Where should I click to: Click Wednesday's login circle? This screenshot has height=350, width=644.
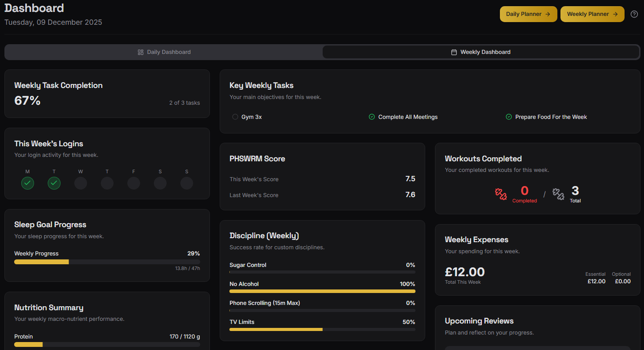pyautogui.click(x=80, y=183)
